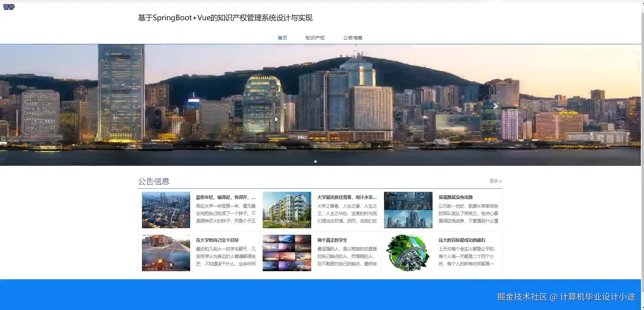The width and height of the screenshot is (644, 310).
Task: Click the carousel dot indicator below the banner
Action: pyautogui.click(x=316, y=161)
